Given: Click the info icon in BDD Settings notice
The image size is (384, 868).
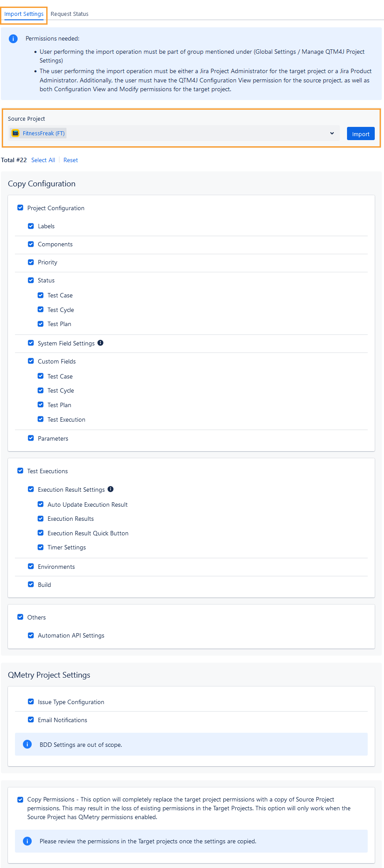Looking at the screenshot, I should click(x=27, y=744).
